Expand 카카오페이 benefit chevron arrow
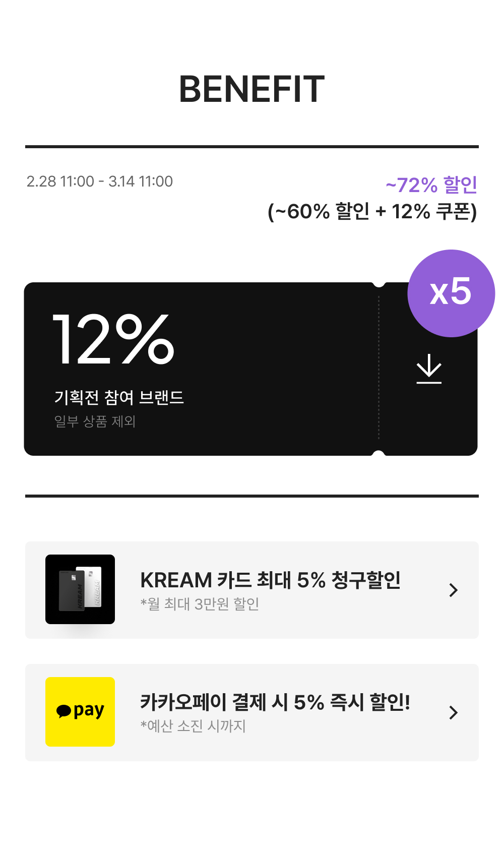Viewport: 504px width, 852px height. click(453, 712)
